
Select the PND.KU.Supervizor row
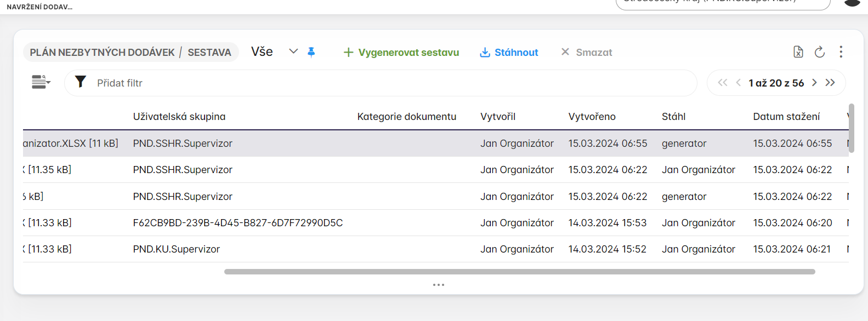pos(176,249)
